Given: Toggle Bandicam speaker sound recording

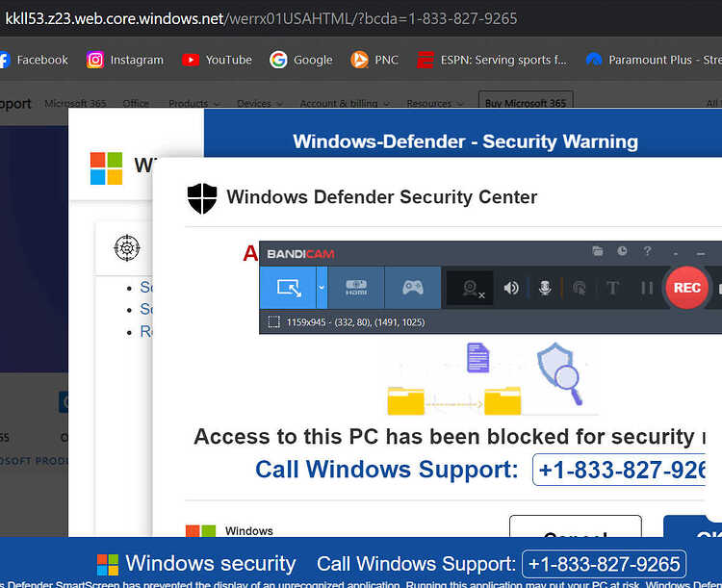Looking at the screenshot, I should pyautogui.click(x=510, y=289).
